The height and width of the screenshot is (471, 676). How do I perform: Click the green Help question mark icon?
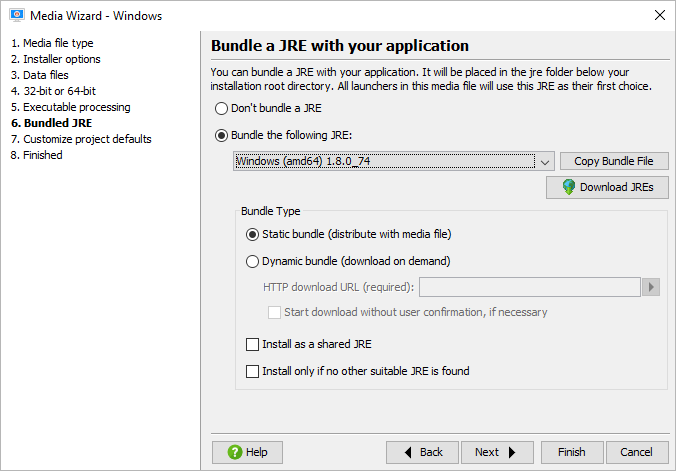pyautogui.click(x=235, y=452)
